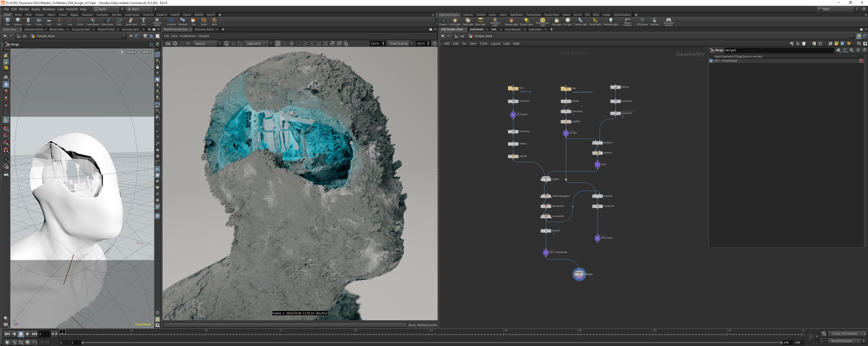Switch to the Asset Browser tab
The image size is (868, 346).
[x=513, y=29]
